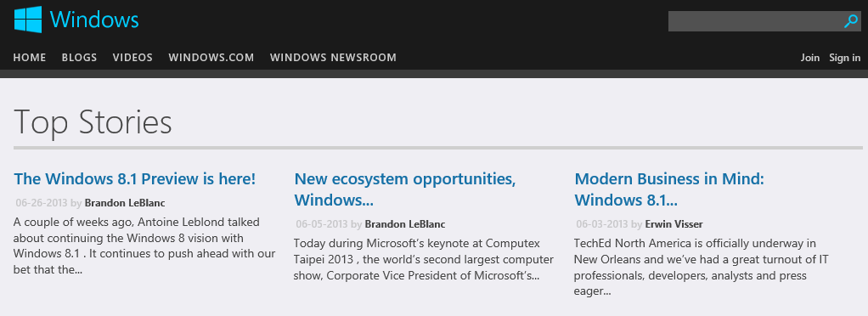Click the 06-26-2013 post date

pos(42,202)
